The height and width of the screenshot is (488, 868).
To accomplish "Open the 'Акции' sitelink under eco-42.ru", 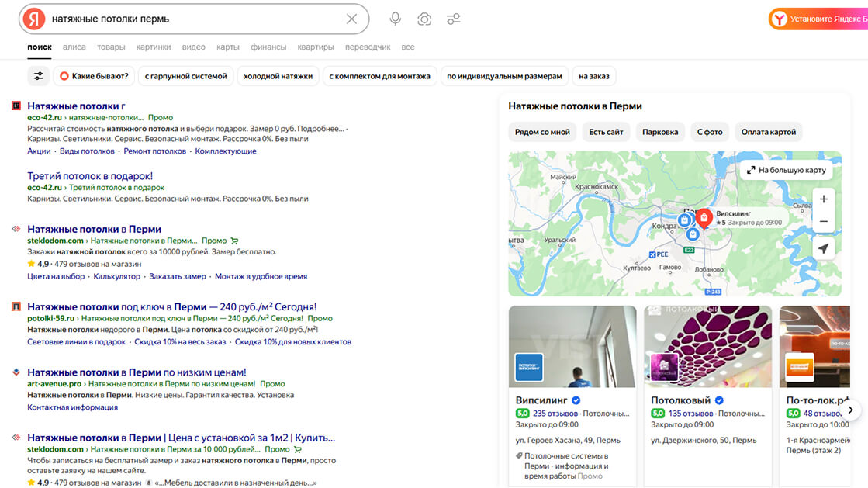I will [x=39, y=151].
